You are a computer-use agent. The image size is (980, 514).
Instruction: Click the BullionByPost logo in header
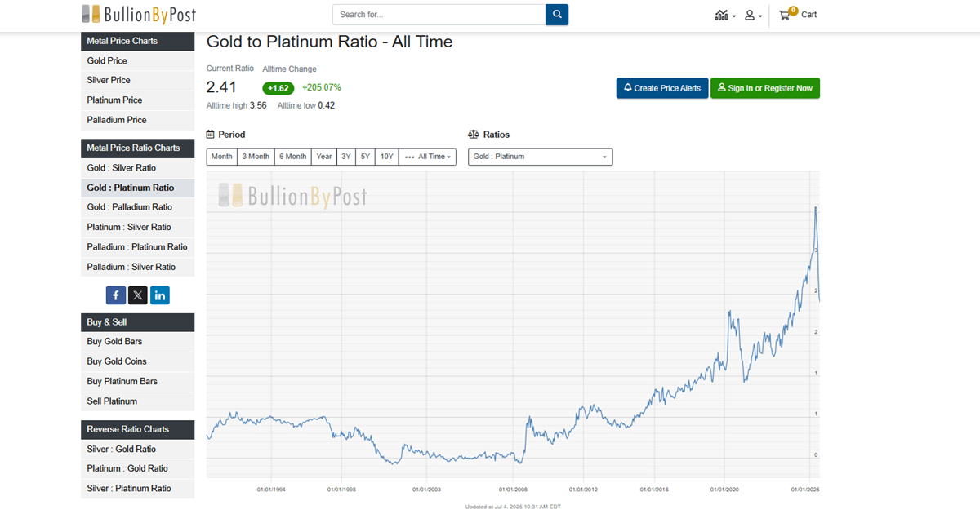pos(138,14)
